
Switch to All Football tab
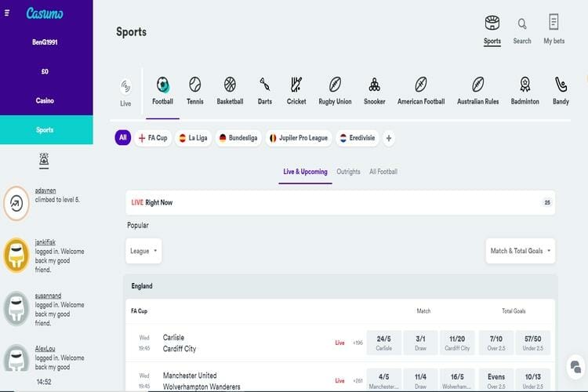383,172
